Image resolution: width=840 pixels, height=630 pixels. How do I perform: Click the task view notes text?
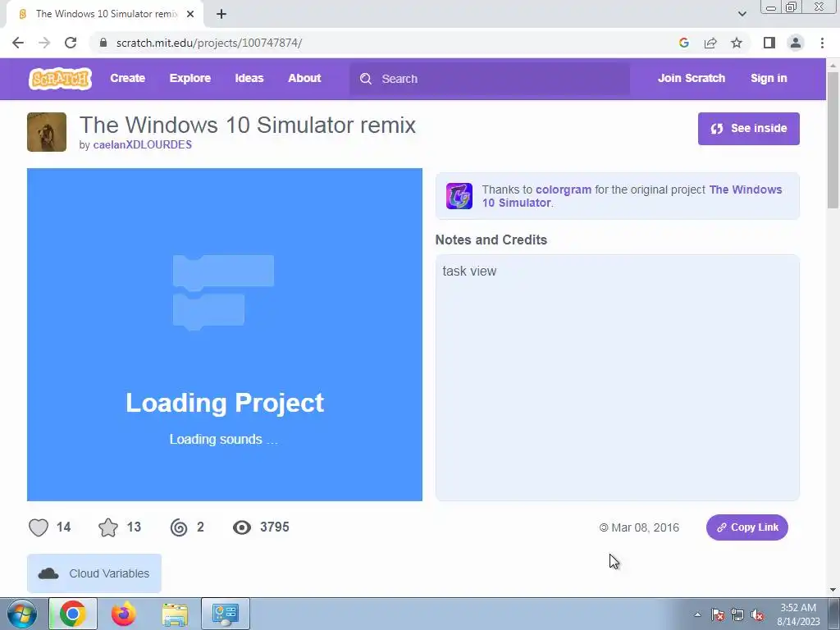pyautogui.click(x=469, y=271)
